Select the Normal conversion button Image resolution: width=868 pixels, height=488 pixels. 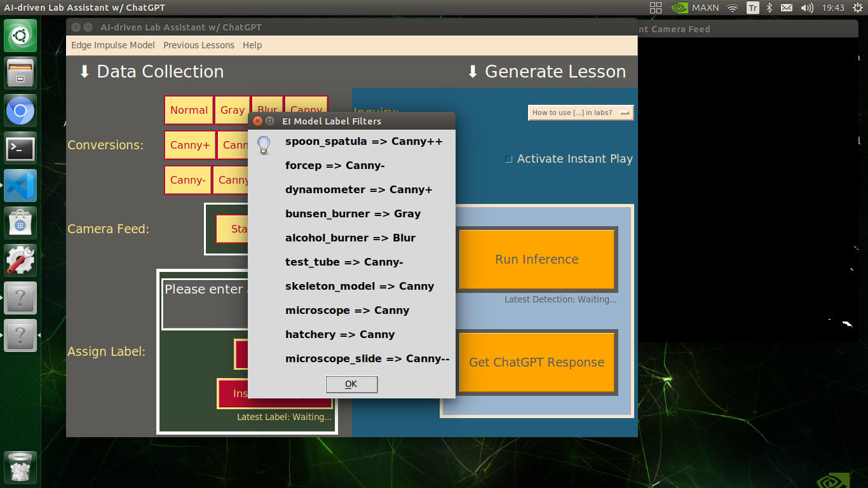pos(189,110)
